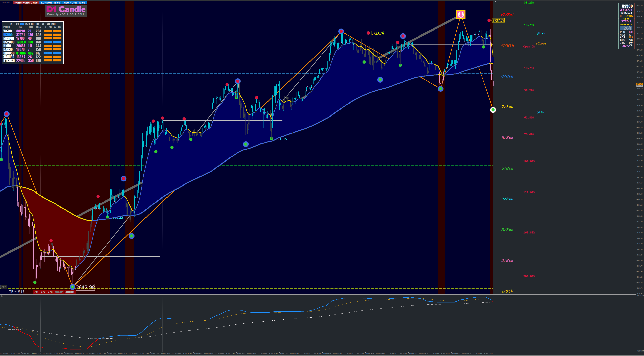Toggle the OFF button at bottom left
644x356 pixels.
coord(4,287)
